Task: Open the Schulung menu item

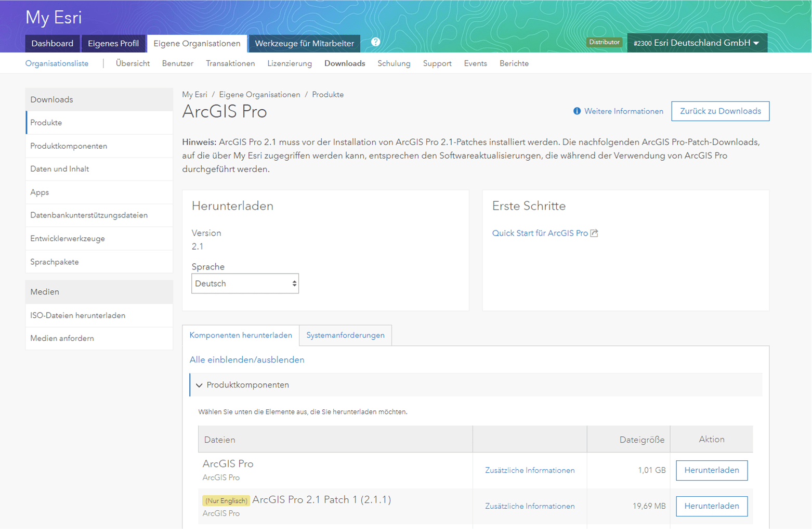Action: [394, 63]
